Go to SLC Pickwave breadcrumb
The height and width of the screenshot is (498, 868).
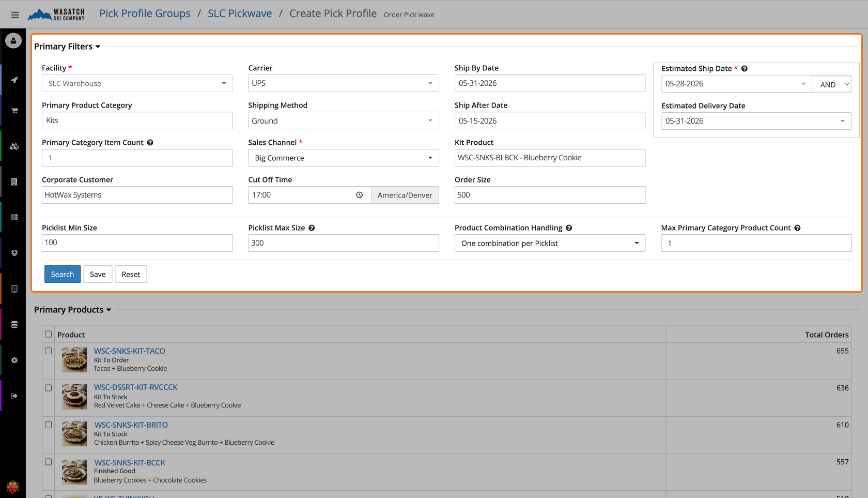tap(240, 13)
